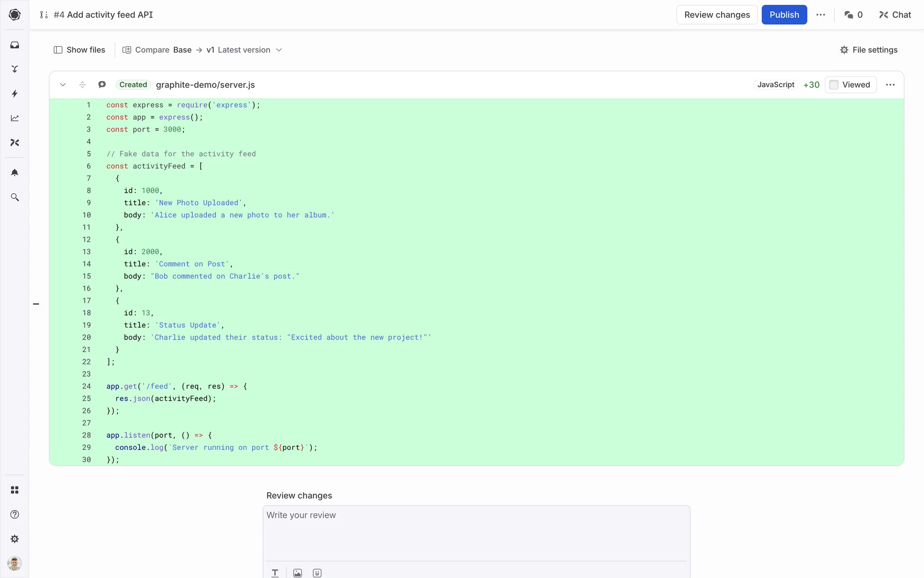Viewport: 924px width, 578px height.
Task: Click the merge queue sidebar icon
Action: pos(14,69)
